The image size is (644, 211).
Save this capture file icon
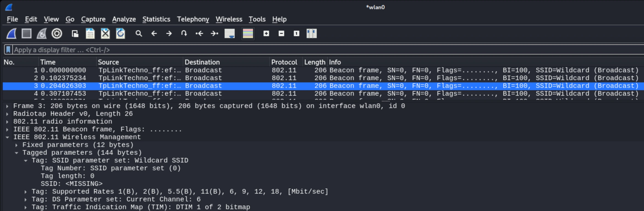click(x=90, y=33)
